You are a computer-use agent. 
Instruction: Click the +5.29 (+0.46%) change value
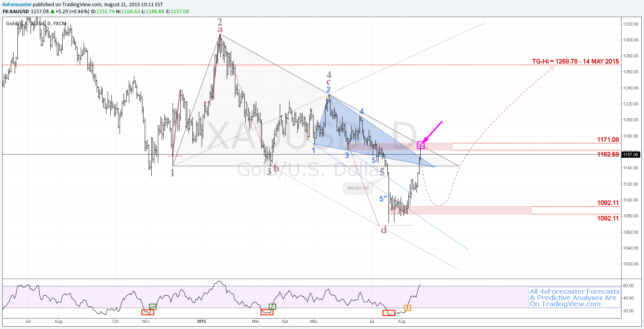coord(72,12)
